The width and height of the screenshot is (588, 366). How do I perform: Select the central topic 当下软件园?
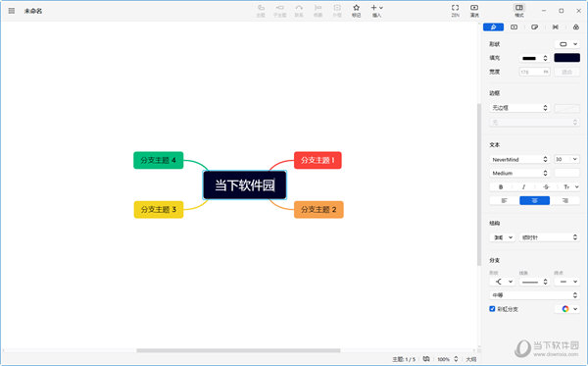(245, 185)
